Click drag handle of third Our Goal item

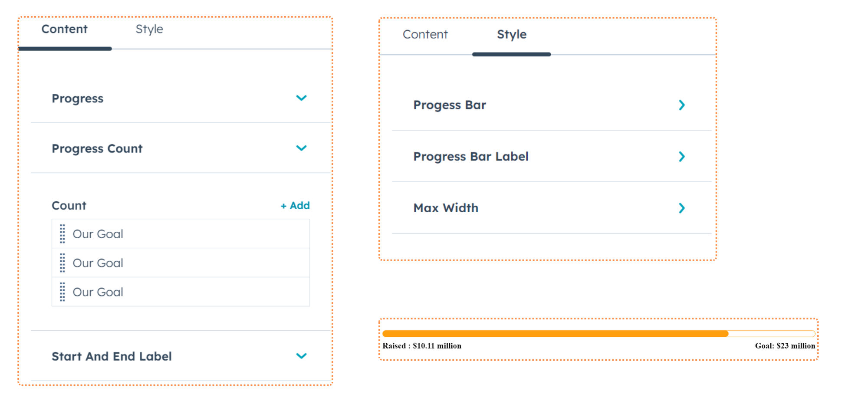(x=62, y=292)
